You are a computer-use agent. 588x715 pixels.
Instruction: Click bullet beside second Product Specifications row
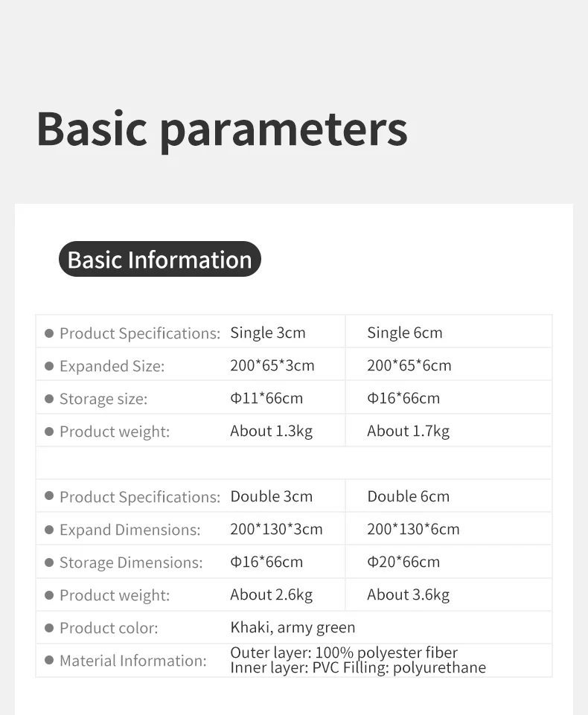click(x=49, y=496)
